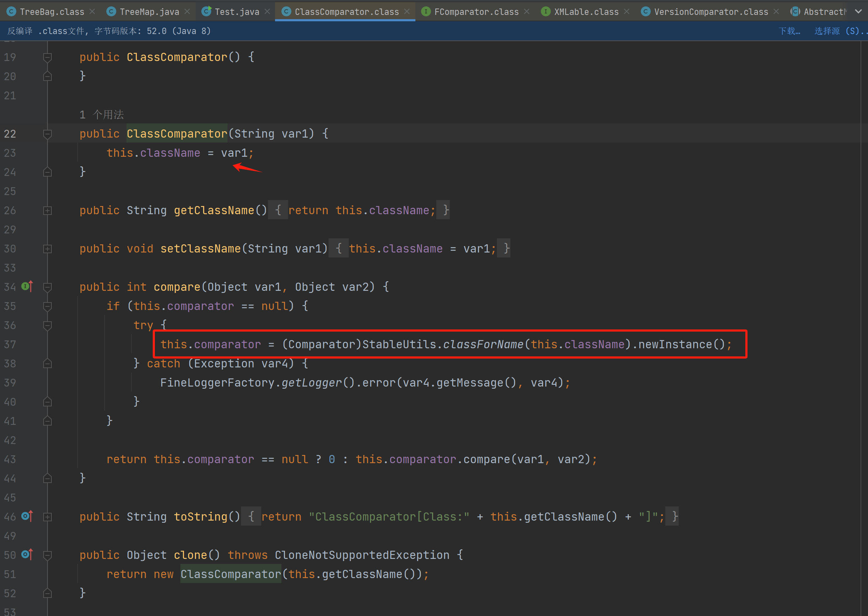Switch to the XMLable.class tab
Viewport: 868px width, 616px height.
586,12
